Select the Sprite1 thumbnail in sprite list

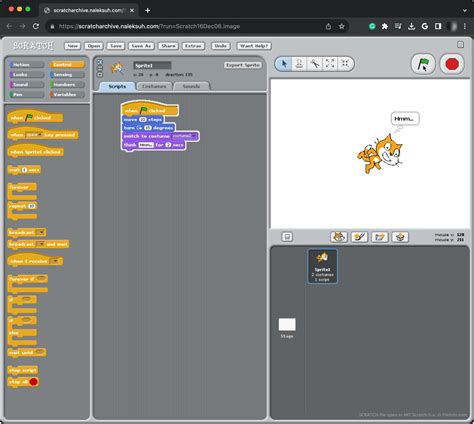(x=322, y=266)
